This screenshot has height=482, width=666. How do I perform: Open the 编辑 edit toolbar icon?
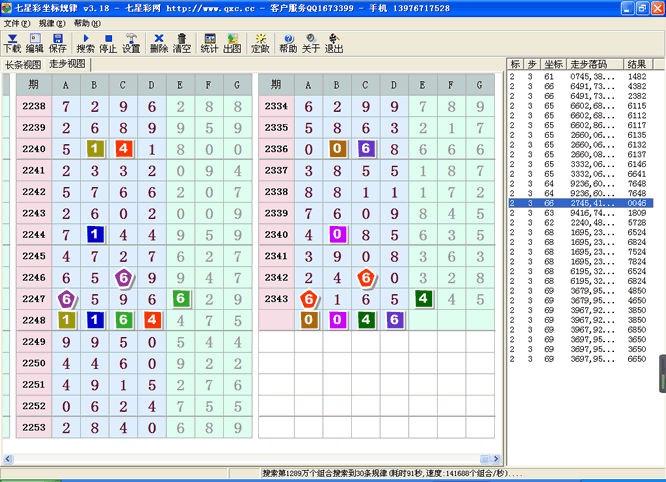tap(35, 43)
